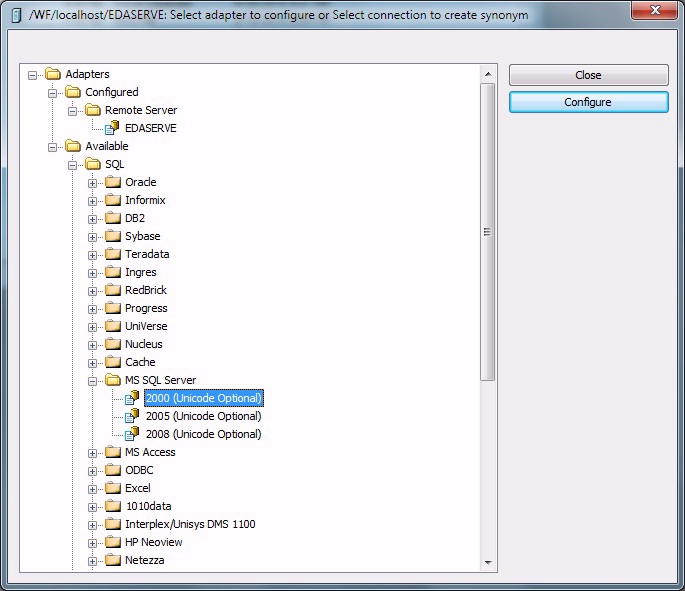
Task: Click the Remote Server folder icon
Action: pyautogui.click(x=93, y=109)
